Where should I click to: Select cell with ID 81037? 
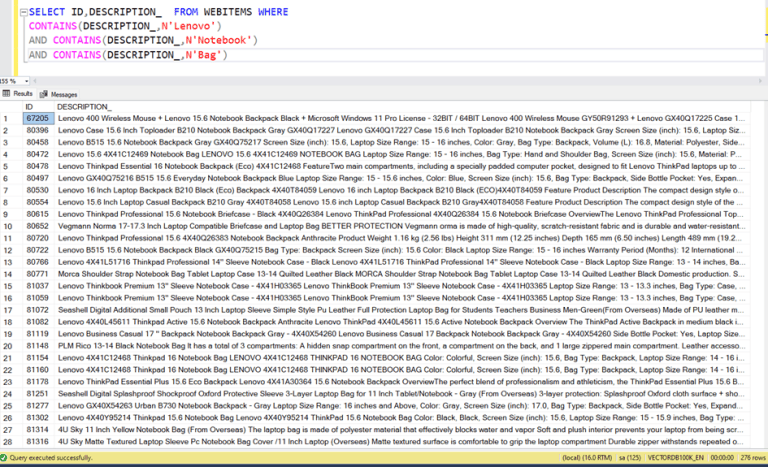pos(38,286)
